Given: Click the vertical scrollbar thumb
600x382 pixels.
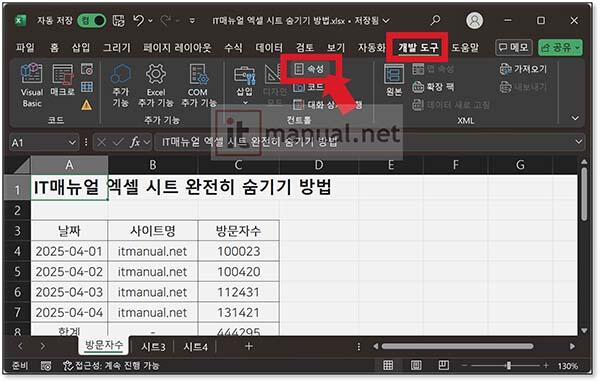Looking at the screenshot, I should coord(584,194).
